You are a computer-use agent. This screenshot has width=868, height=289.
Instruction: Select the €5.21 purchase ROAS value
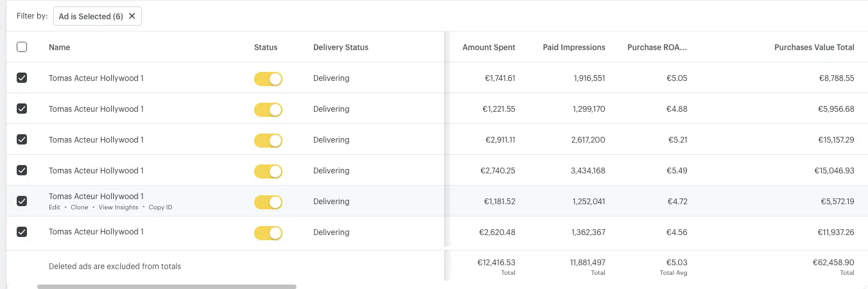[x=677, y=140]
